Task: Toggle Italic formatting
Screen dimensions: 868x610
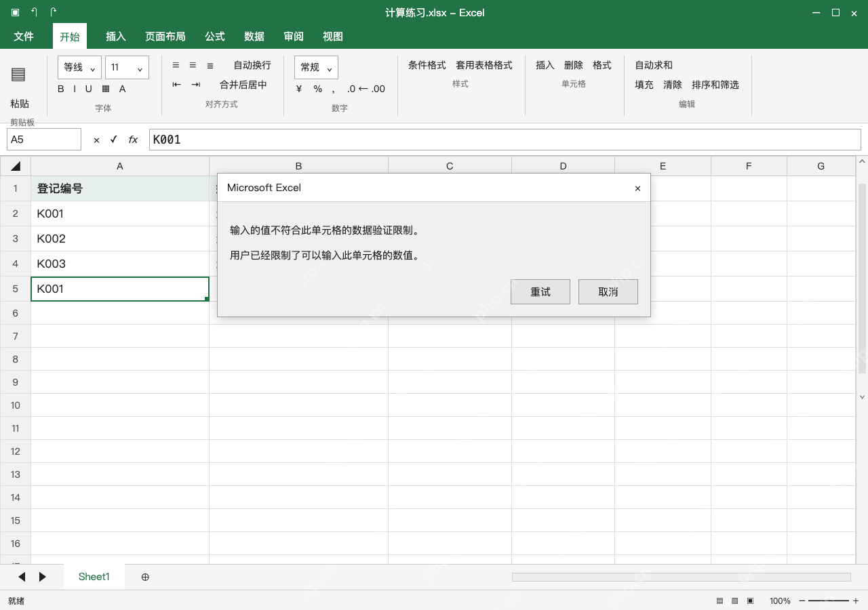Action: (x=74, y=89)
